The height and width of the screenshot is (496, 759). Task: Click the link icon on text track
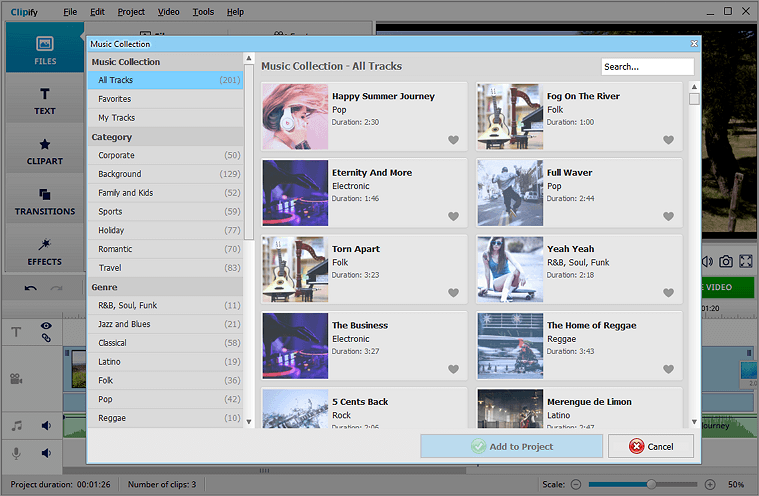[46, 338]
